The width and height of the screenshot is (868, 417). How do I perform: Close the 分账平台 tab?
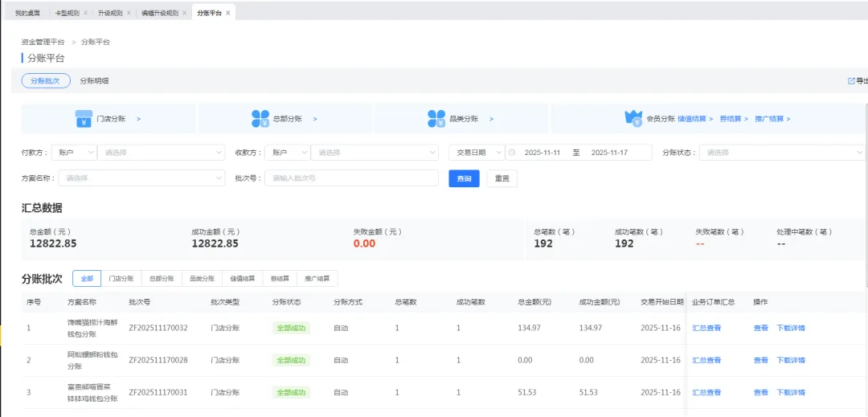228,14
